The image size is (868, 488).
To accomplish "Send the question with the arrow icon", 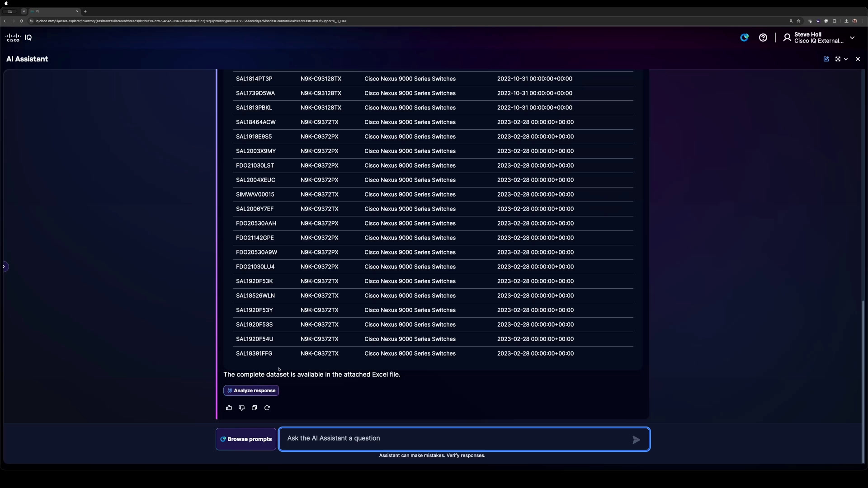I will pyautogui.click(x=636, y=440).
